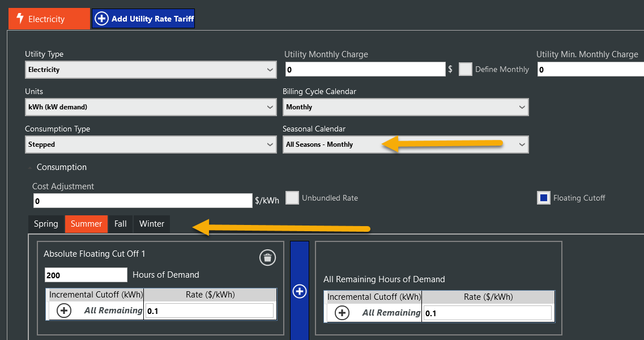Select the Electricity tariff tab

(49, 19)
